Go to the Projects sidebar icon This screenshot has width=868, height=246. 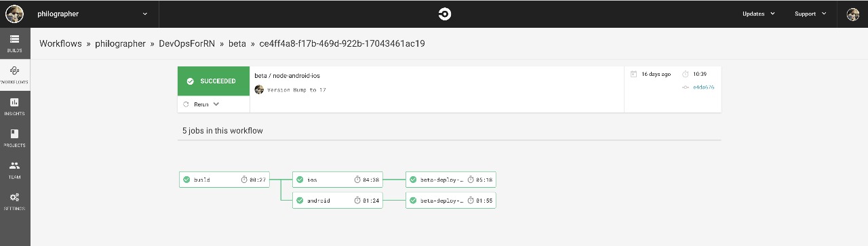tap(14, 138)
